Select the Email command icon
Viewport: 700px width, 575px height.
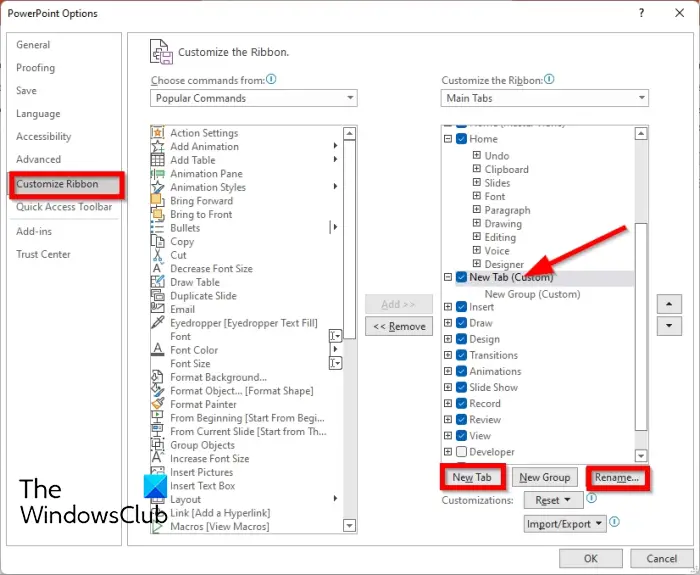point(157,309)
